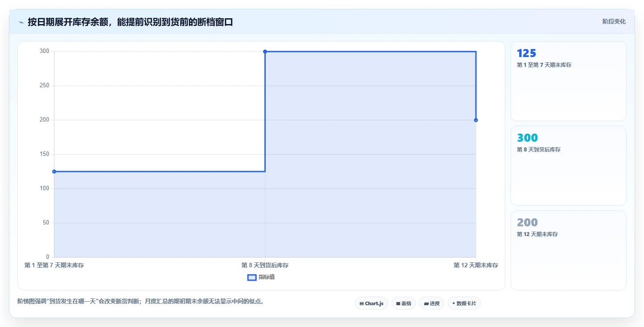Click the lightning icon beside the title
Screen dimensions: 644x327
pos(21,22)
